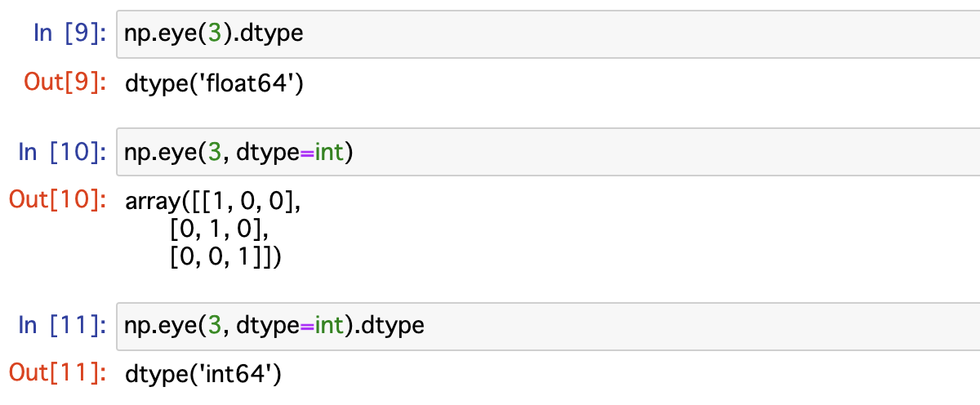Click the [0, 1, 0], output row
The image size is (980, 405).
pos(219,229)
